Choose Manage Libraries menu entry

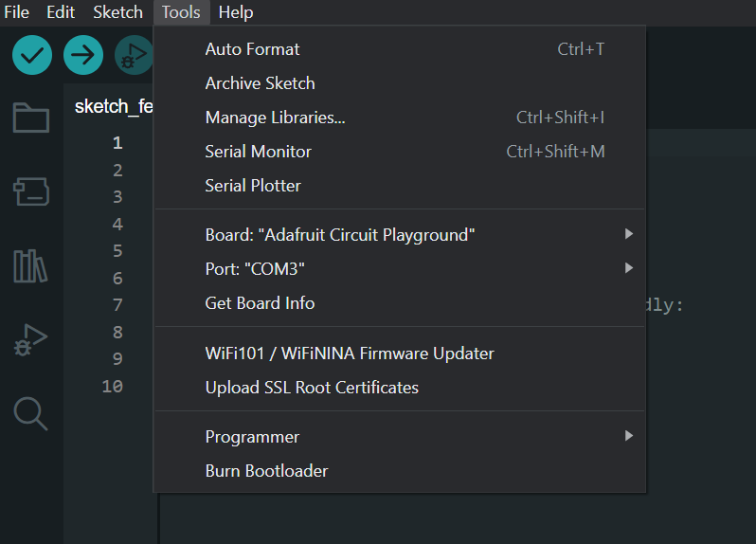275,118
